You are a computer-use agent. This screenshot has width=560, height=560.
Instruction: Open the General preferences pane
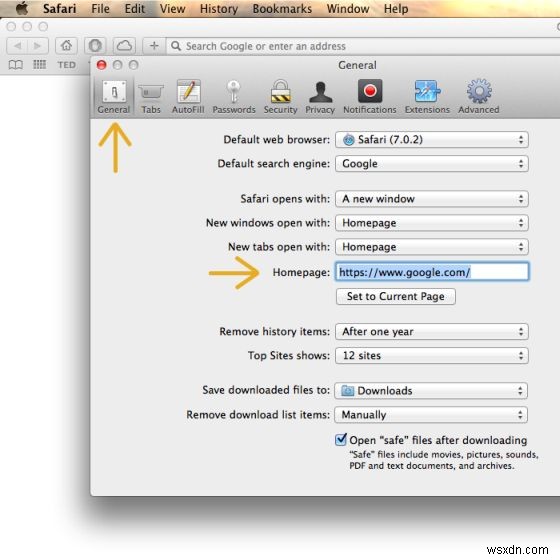click(114, 97)
